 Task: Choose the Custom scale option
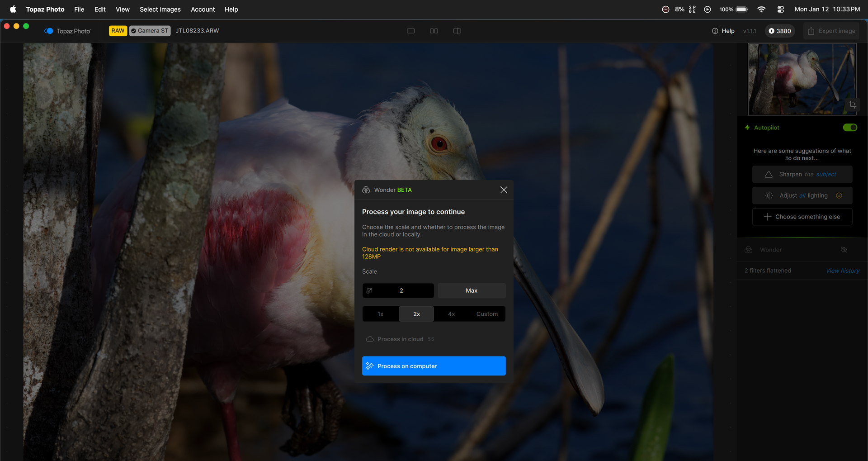click(x=487, y=314)
